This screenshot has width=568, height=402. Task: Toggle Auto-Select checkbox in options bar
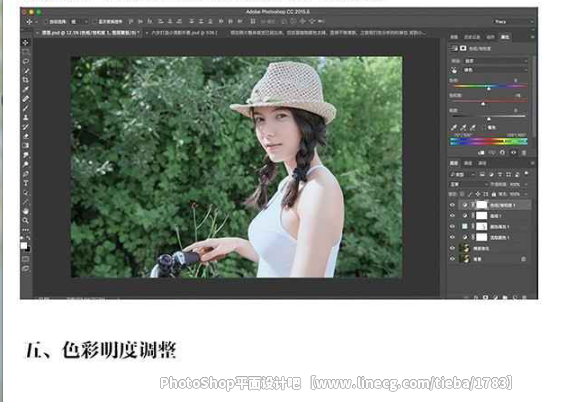click(x=46, y=22)
